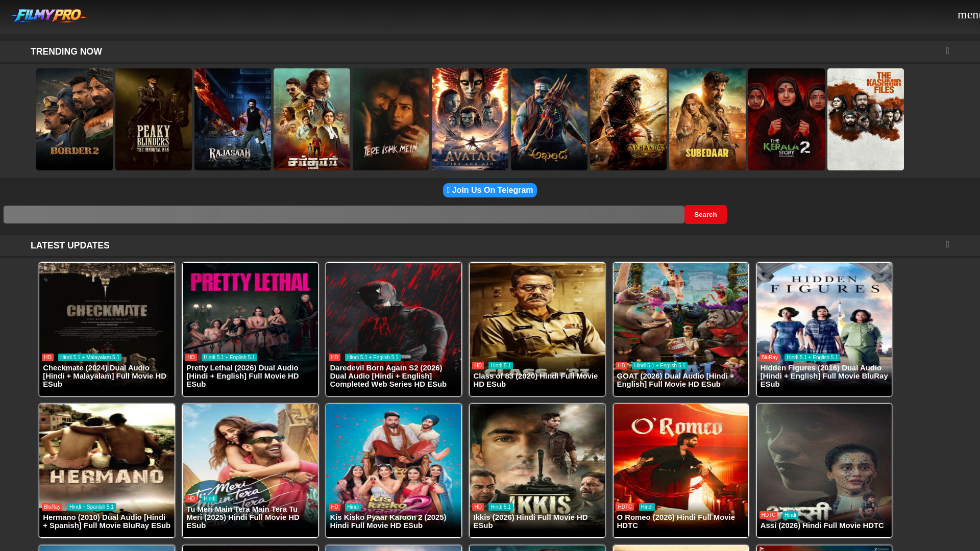Click the red Search button

tap(705, 214)
